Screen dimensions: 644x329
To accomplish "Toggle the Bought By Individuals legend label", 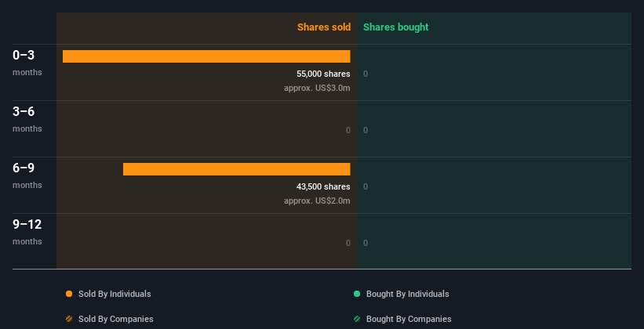I will click(x=407, y=294).
